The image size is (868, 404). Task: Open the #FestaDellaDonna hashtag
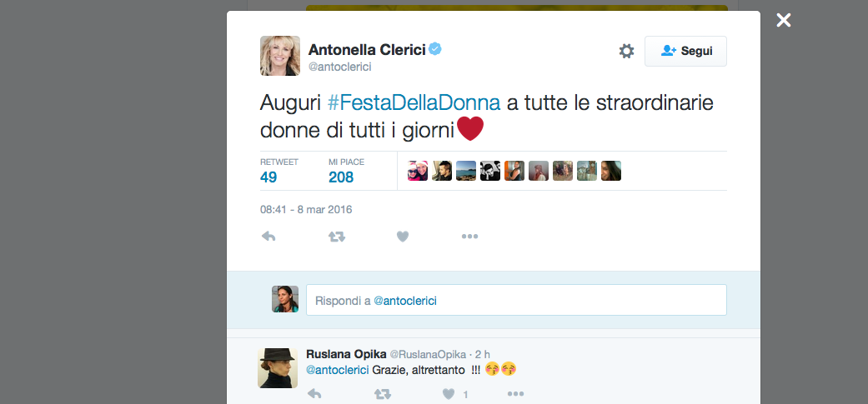point(414,103)
